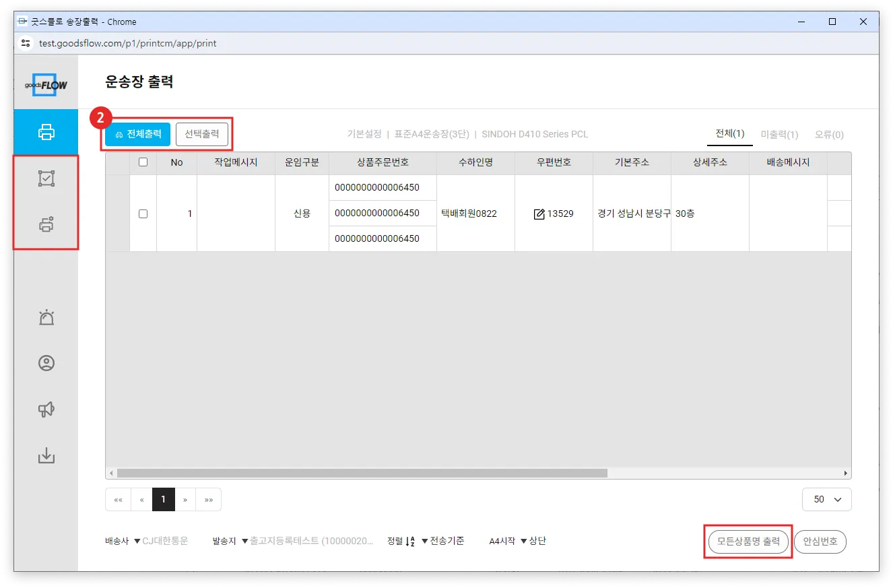The image size is (893, 588).
Task: Click the 운임구분 column header
Action: (302, 162)
